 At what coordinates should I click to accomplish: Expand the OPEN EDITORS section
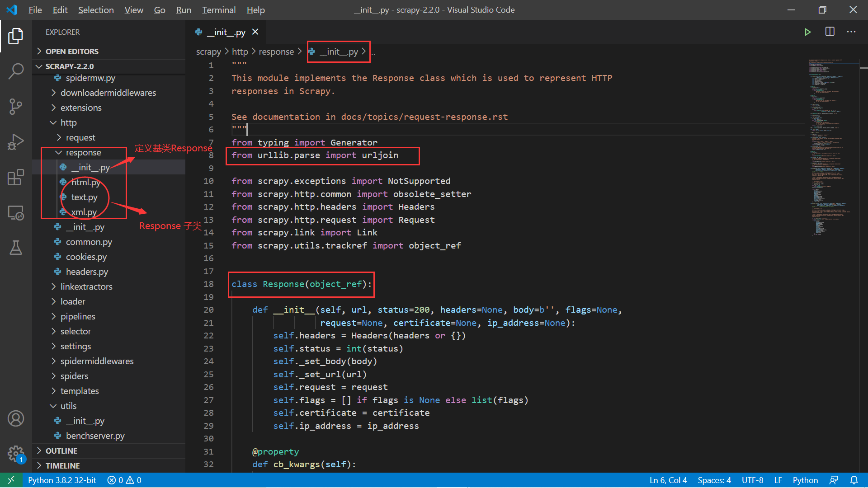coord(108,52)
